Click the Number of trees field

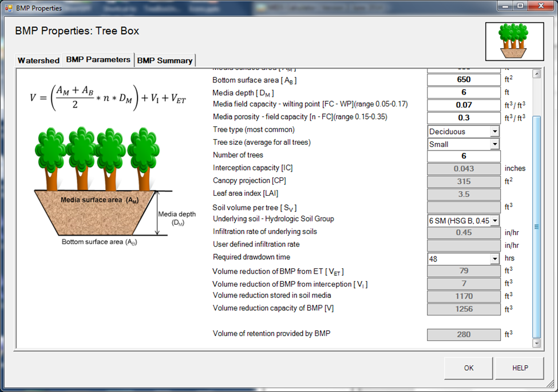(x=464, y=156)
